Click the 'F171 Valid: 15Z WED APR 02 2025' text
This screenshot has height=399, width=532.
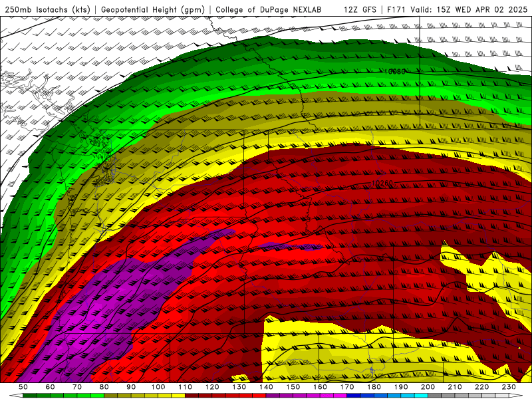tap(458, 9)
